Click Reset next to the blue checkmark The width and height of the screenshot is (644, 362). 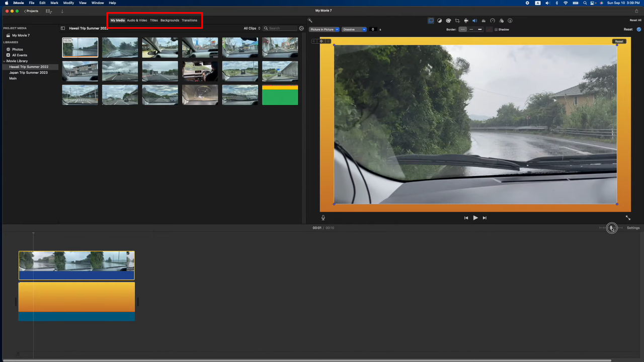click(628, 30)
